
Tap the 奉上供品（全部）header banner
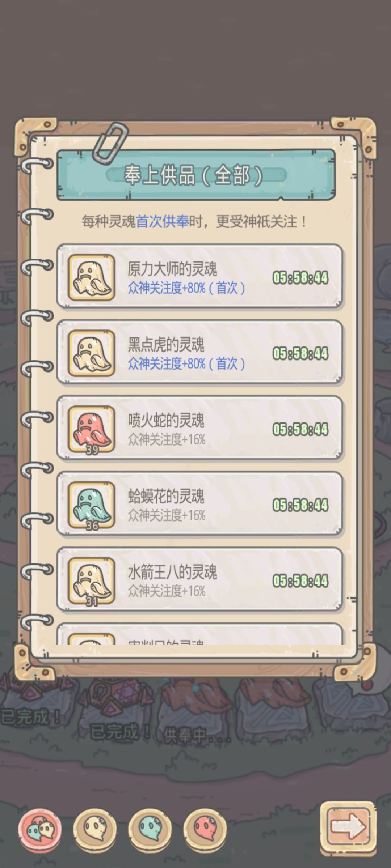point(196,175)
